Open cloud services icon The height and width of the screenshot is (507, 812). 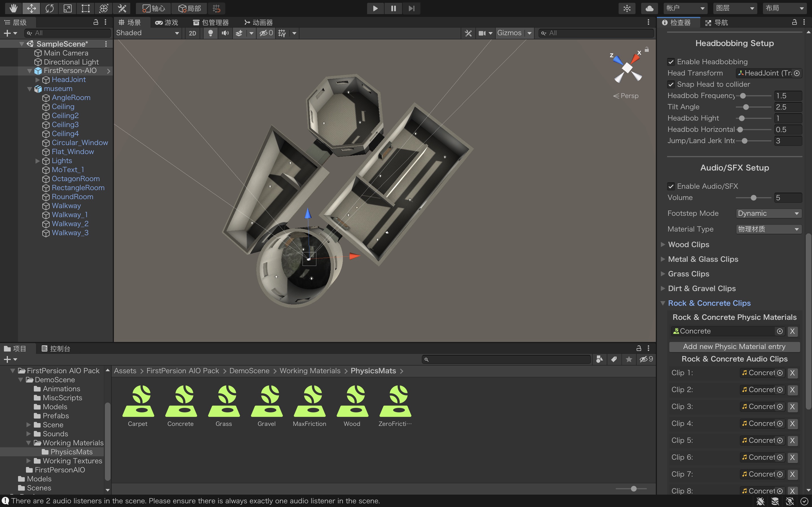pyautogui.click(x=649, y=8)
